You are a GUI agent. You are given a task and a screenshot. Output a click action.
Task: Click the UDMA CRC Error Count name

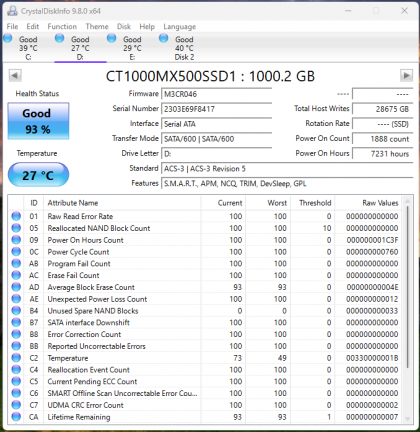click(x=85, y=405)
